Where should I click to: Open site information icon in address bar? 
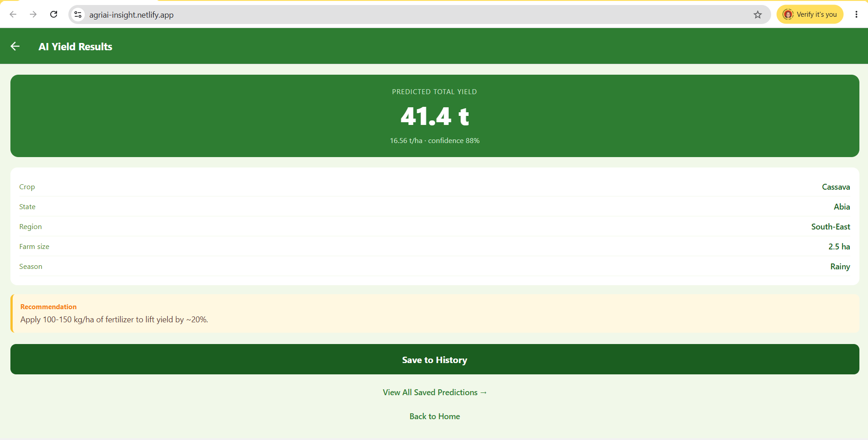pos(78,14)
